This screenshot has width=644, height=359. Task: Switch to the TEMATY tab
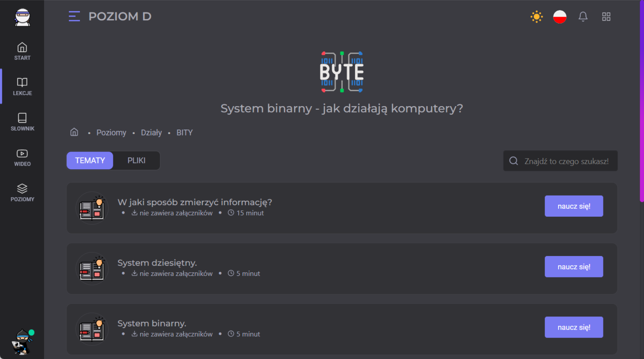[x=90, y=161]
